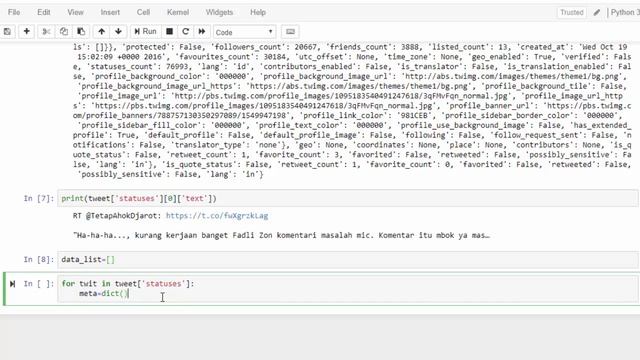Click the run icon beside the active cell
The width and height of the screenshot is (640, 360).
pos(12,284)
